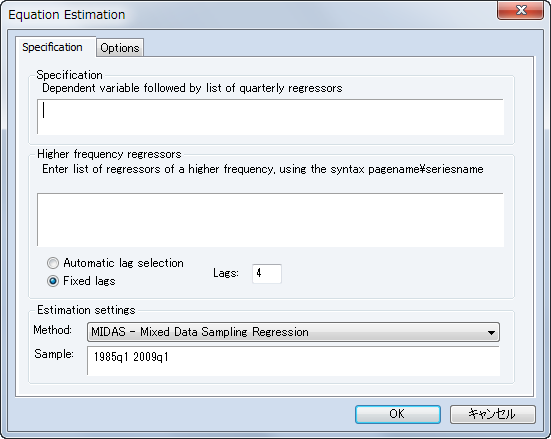The image size is (551, 439).
Task: Click the Fixed lags label text
Action: pos(89,281)
